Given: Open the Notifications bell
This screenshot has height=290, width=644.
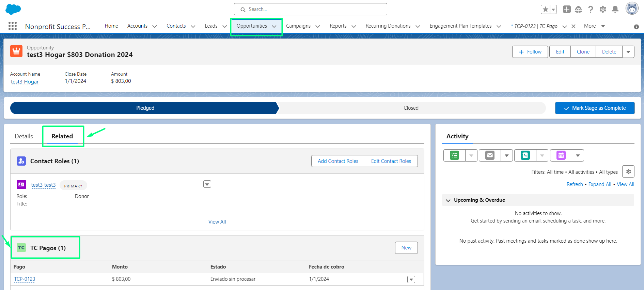Looking at the screenshot, I should click(615, 9).
